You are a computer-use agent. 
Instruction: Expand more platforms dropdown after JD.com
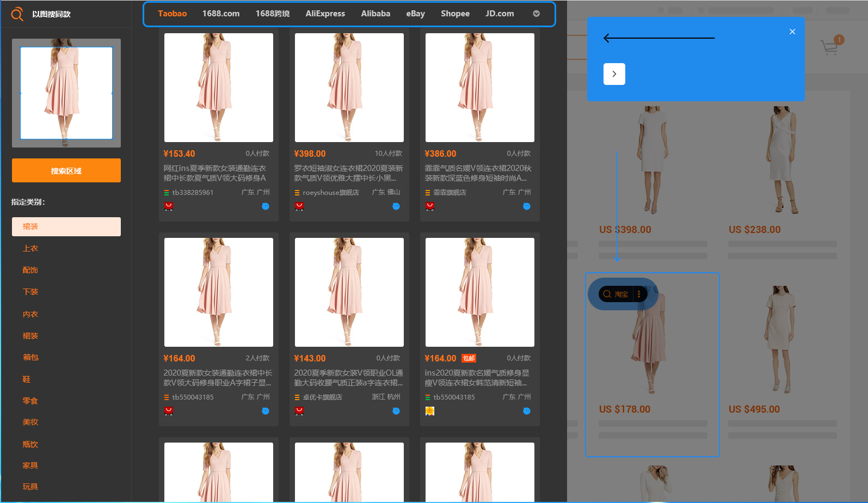536,14
